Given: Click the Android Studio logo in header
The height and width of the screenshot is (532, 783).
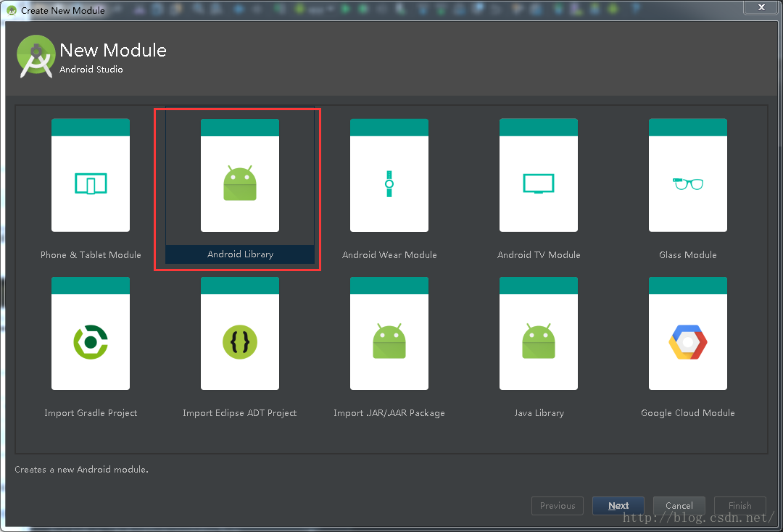Looking at the screenshot, I should pos(36,57).
